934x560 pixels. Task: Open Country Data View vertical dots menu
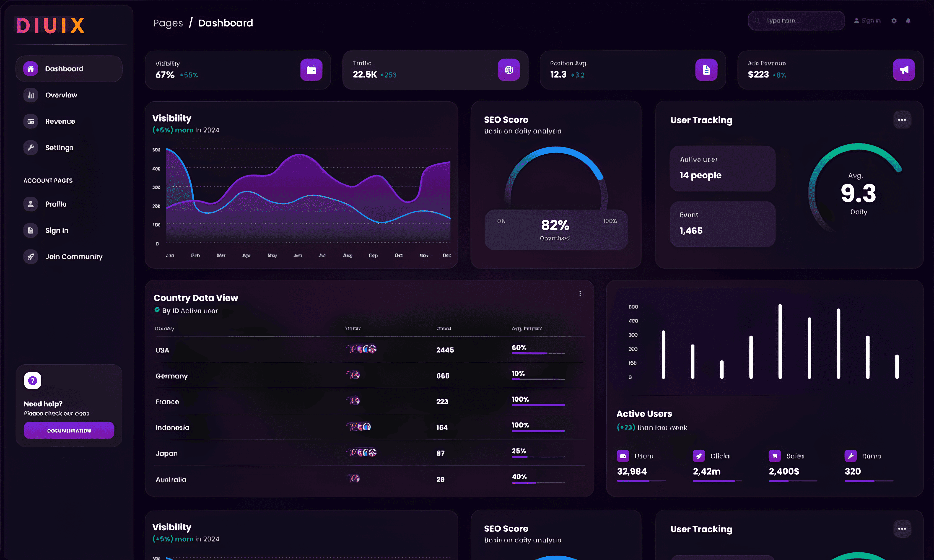(x=580, y=294)
